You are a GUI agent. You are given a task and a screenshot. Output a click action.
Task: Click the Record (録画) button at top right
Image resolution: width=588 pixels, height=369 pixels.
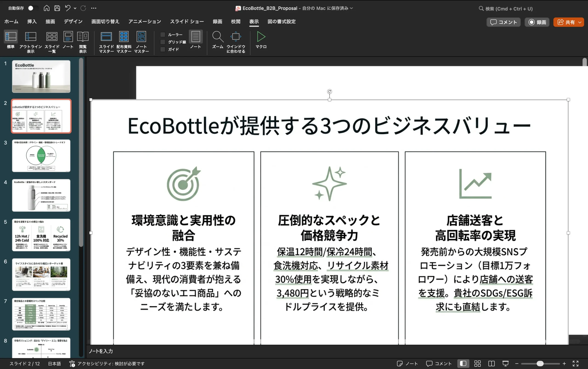click(537, 22)
